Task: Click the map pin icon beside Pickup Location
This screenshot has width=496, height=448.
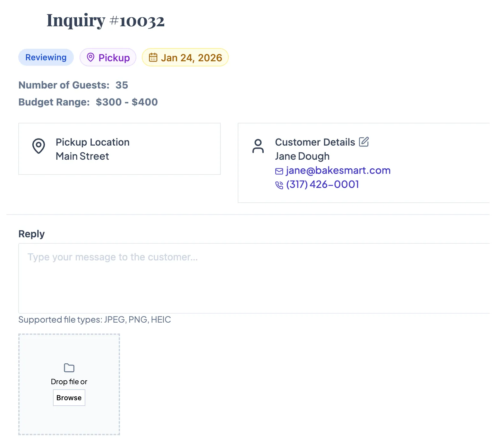Action: click(38, 146)
